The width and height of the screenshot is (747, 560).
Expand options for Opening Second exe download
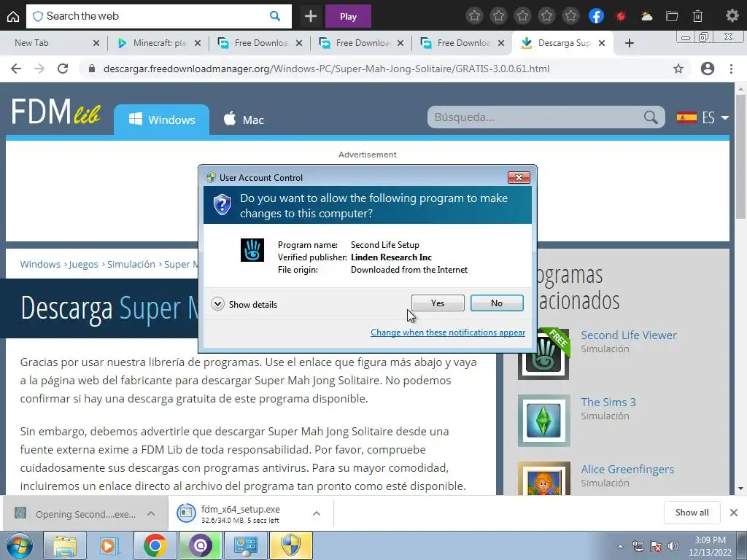click(x=151, y=513)
